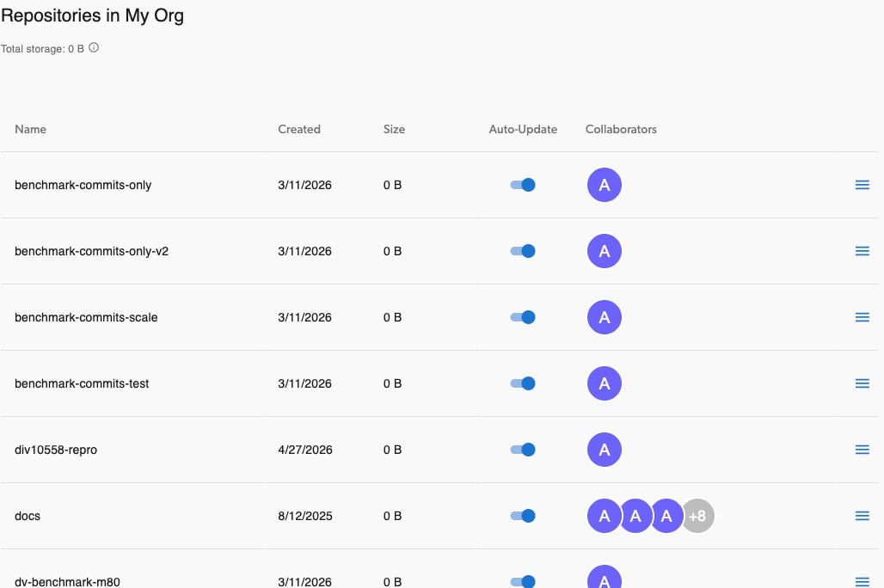The image size is (884, 588).
Task: Click the Name column header
Action: pyautogui.click(x=30, y=129)
